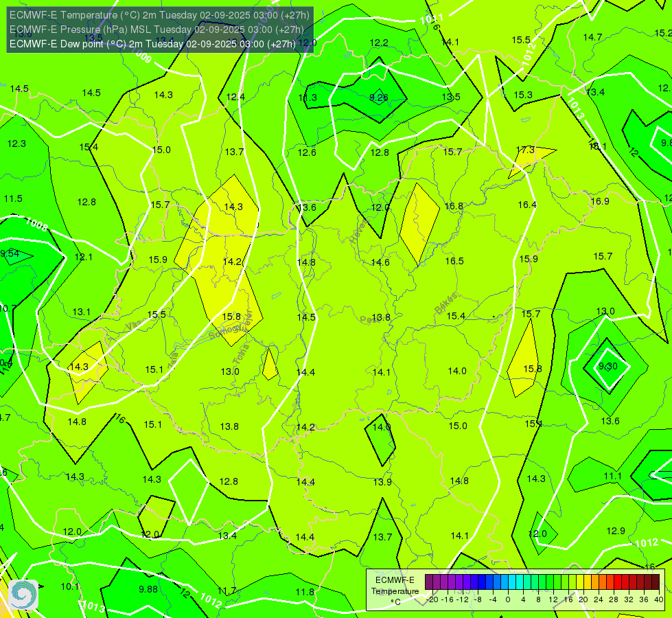Click the 13.1 temperature value
The height and width of the screenshot is (618, 672).
[82, 312]
